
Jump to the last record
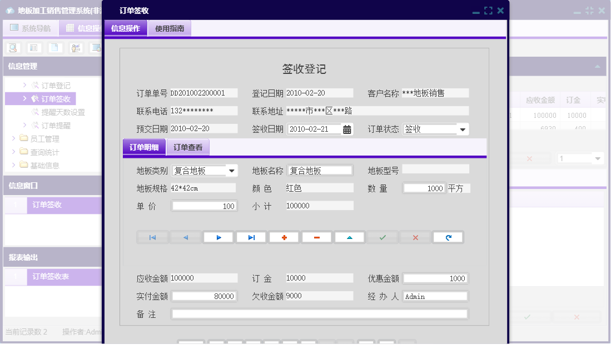click(251, 237)
